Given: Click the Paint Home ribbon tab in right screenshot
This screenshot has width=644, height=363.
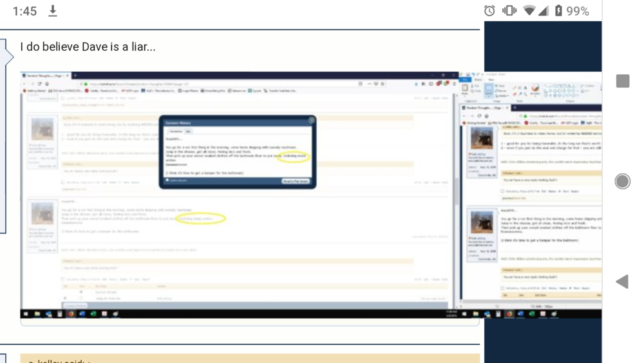Looking at the screenshot, I should point(478,80).
